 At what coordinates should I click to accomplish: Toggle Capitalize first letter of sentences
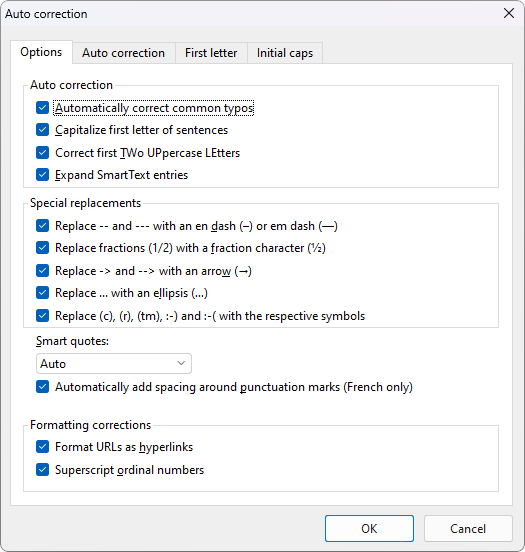(x=42, y=130)
